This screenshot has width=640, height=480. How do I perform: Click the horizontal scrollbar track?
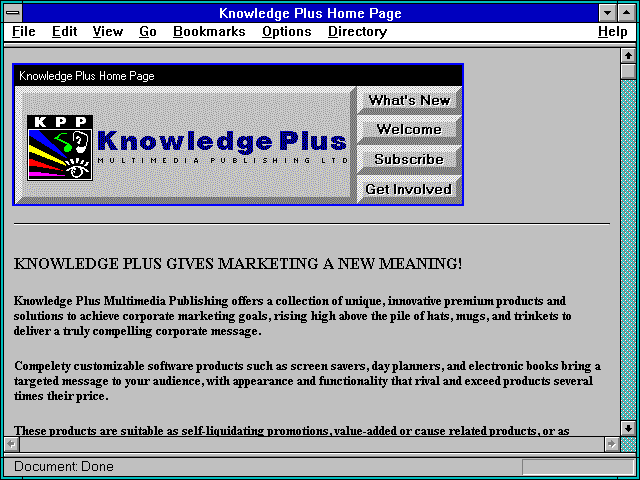(312, 444)
